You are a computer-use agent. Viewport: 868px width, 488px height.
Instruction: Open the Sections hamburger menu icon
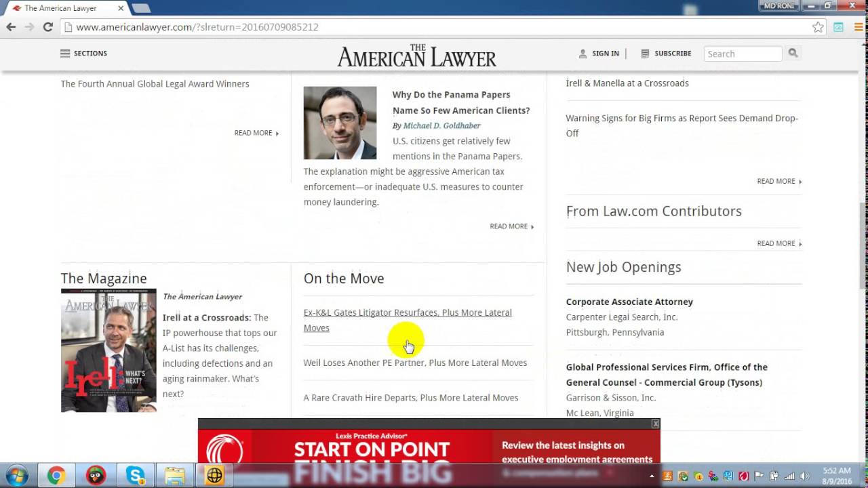65,54
